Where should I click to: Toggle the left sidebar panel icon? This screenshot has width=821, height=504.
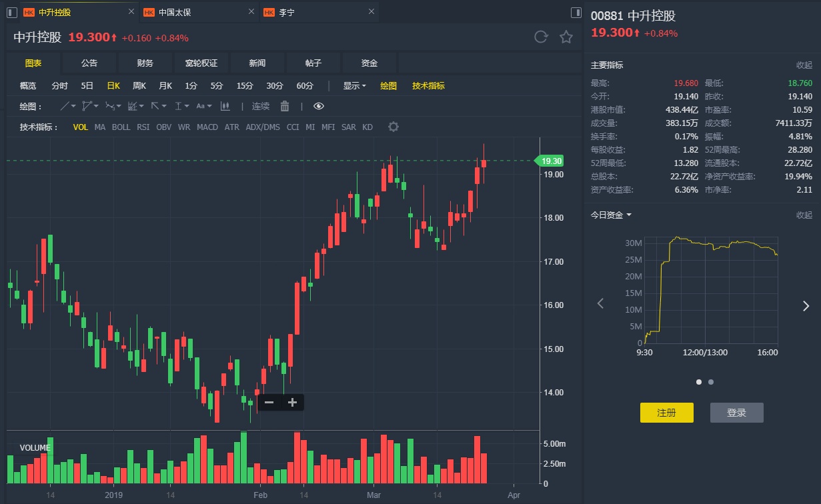(11, 13)
